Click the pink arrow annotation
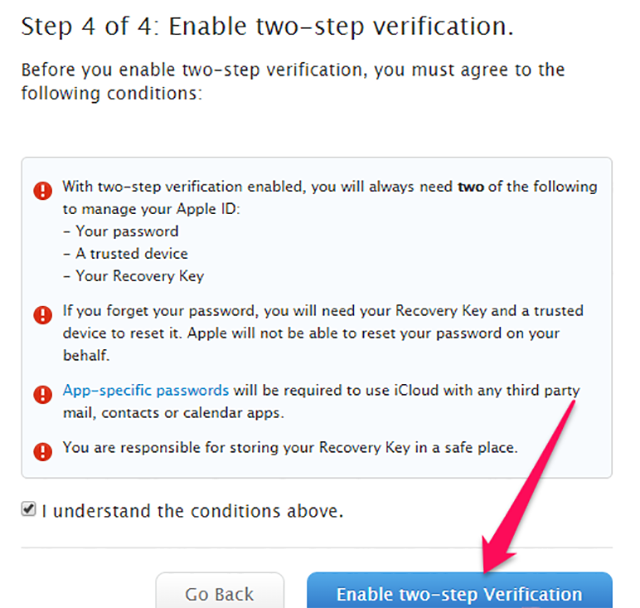Image resolution: width=640 pixels, height=608 pixels. tap(529, 486)
